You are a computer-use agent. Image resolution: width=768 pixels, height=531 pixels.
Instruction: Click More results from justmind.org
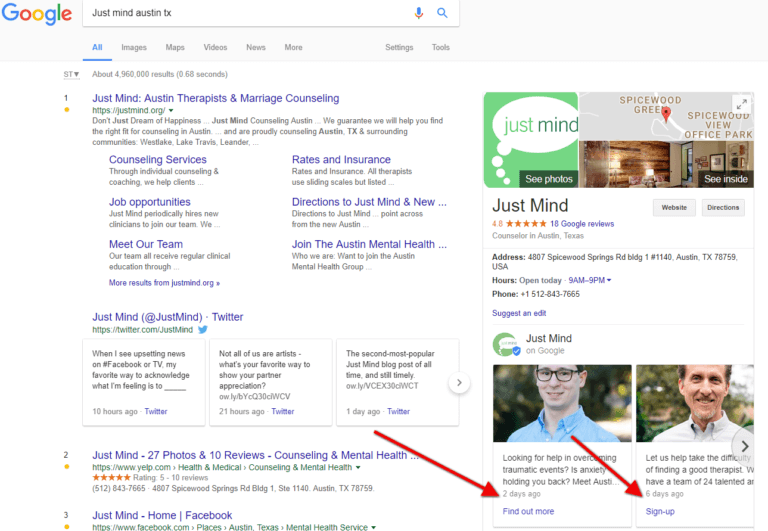point(165,283)
